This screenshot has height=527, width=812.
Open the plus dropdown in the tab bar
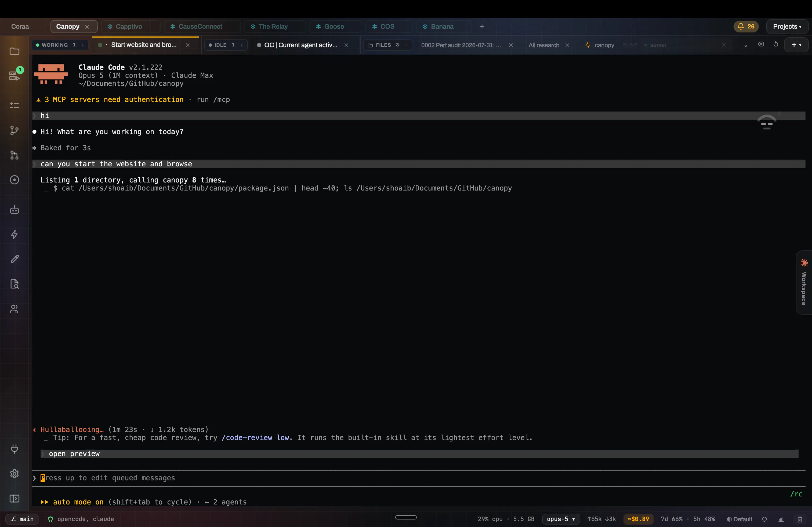click(796, 45)
